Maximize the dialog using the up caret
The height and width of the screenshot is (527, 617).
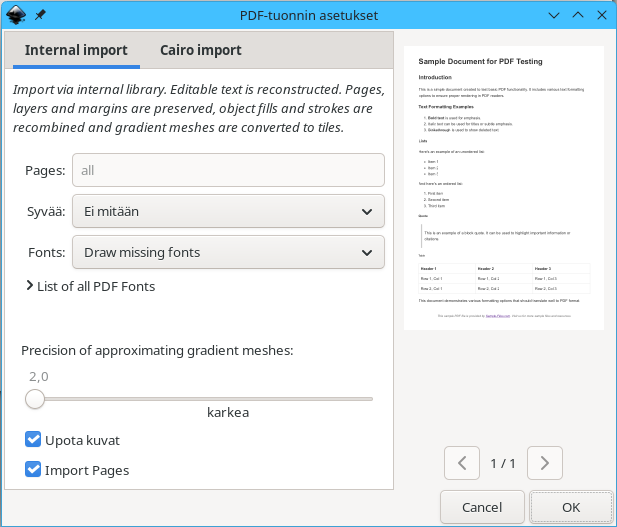coord(577,16)
